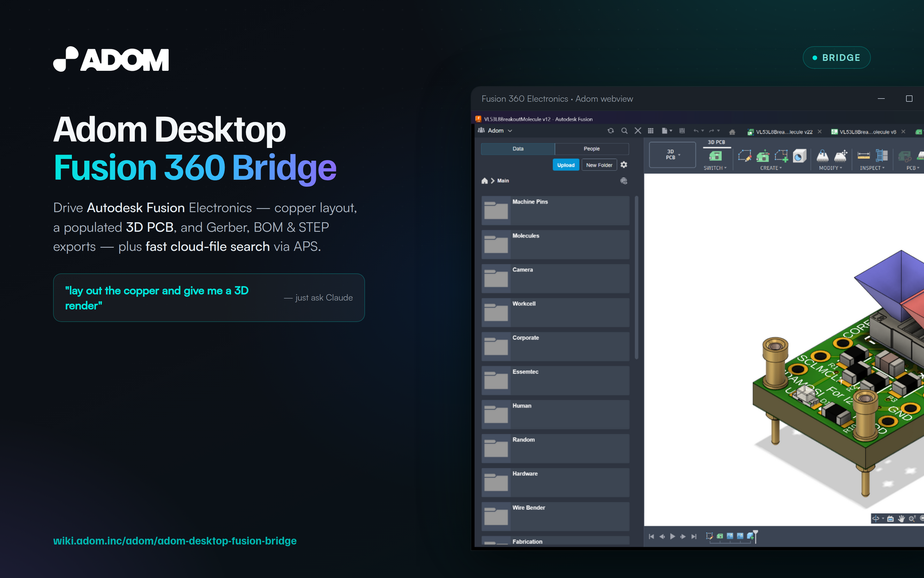Play the design timeline
This screenshot has height=578, width=924.
pyautogui.click(x=673, y=536)
